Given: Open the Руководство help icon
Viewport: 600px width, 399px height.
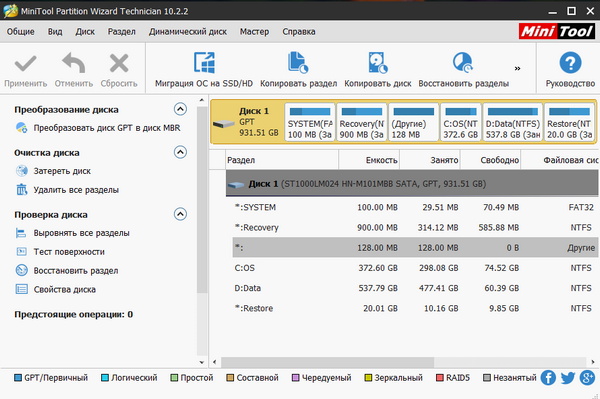Looking at the screenshot, I should click(570, 63).
